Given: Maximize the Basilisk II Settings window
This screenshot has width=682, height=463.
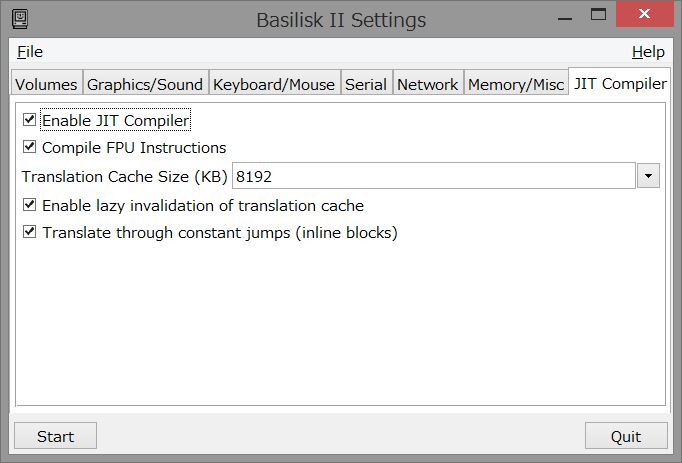Looking at the screenshot, I should pyautogui.click(x=598, y=15).
